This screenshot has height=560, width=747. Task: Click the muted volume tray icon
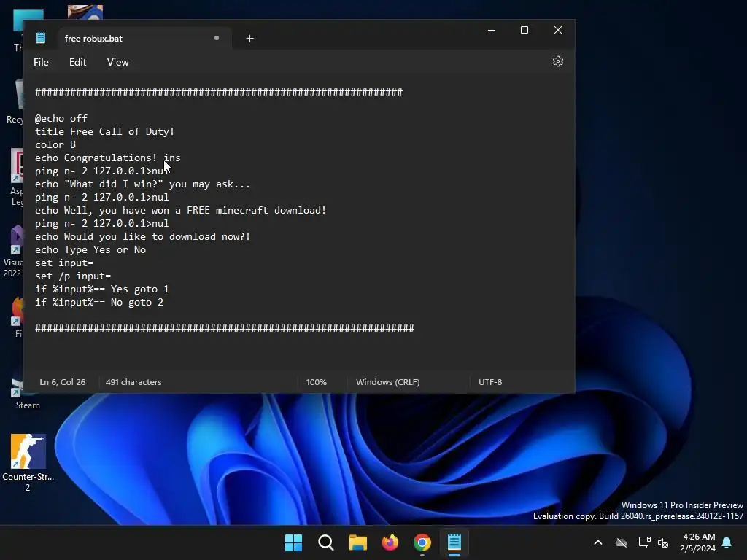663,542
